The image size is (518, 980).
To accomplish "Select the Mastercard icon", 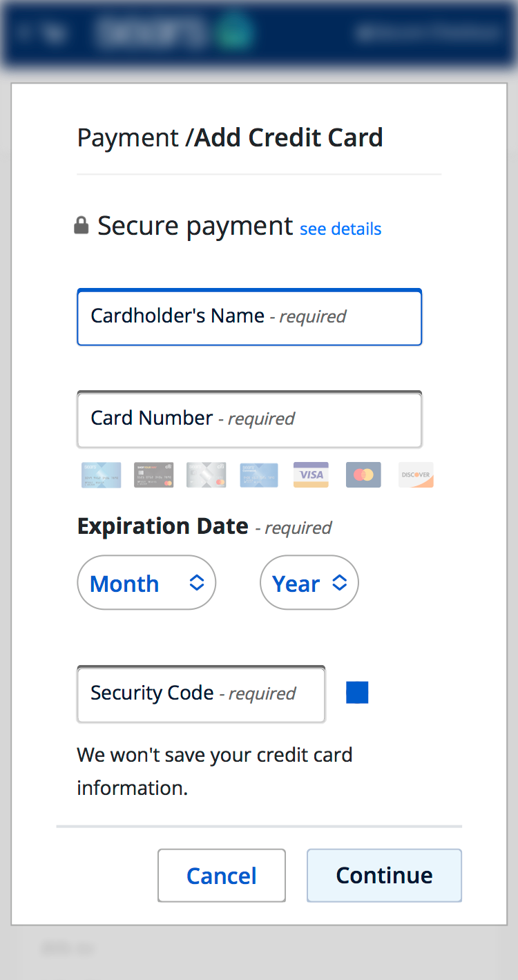I will (x=363, y=474).
